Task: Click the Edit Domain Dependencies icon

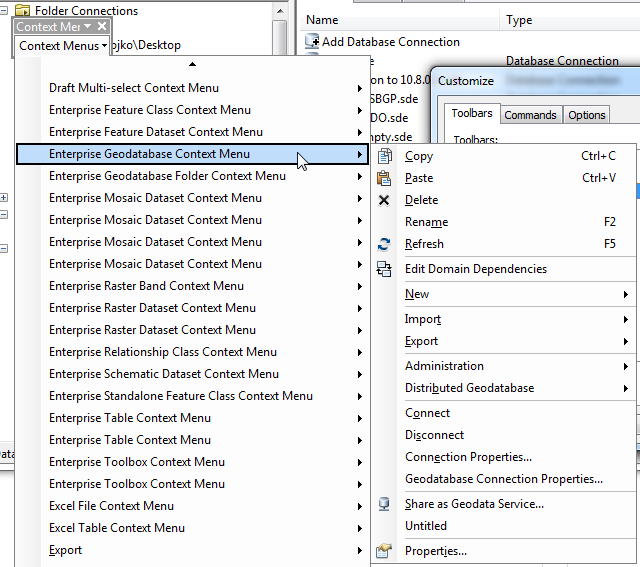Action: tap(384, 269)
